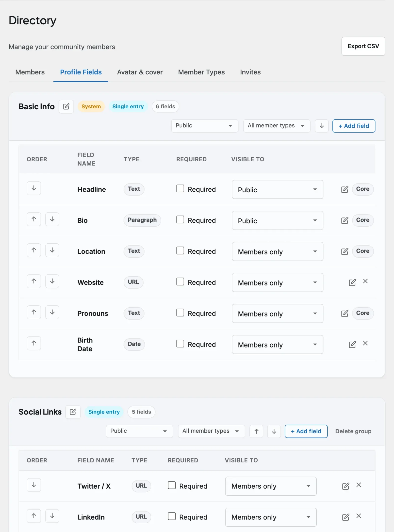Open Social Links member types dropdown
Screen dimensions: 394x532
click(x=211, y=431)
